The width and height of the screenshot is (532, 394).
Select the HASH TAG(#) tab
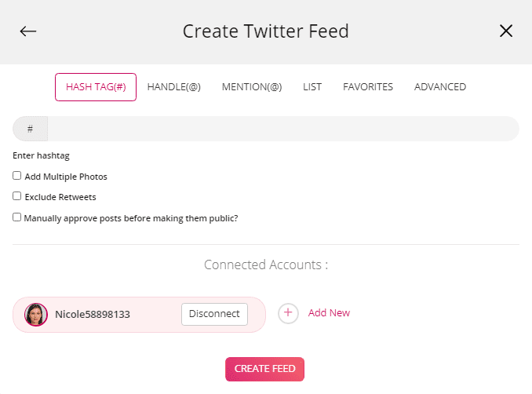coord(96,87)
